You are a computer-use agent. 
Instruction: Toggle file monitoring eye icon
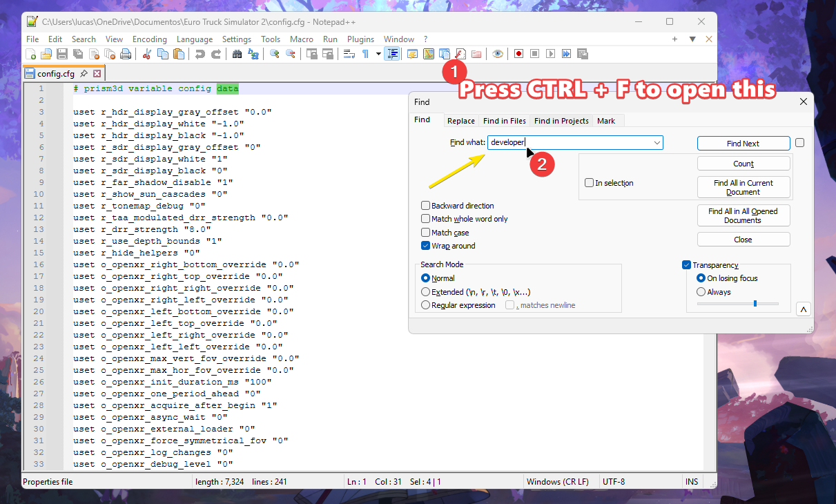(498, 54)
